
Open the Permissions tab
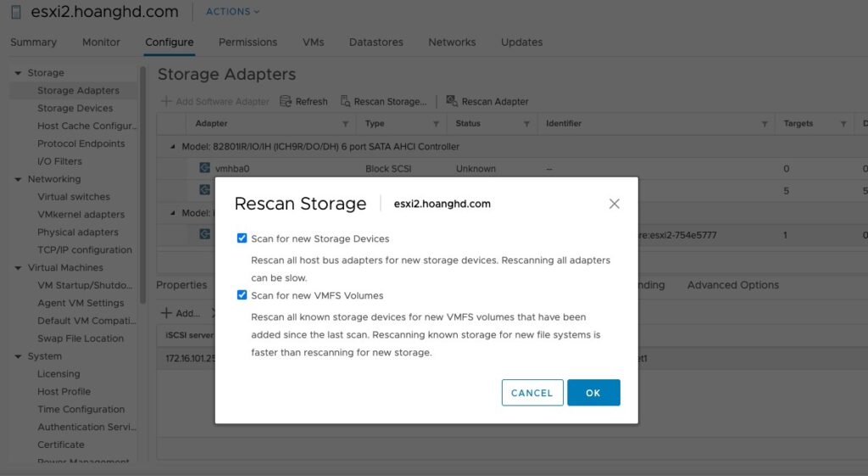pyautogui.click(x=248, y=42)
